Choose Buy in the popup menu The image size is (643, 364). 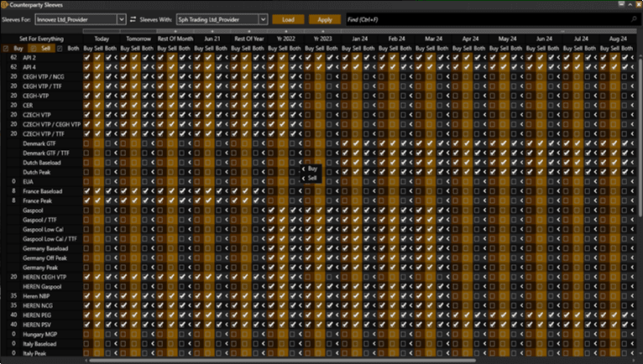[312, 169]
